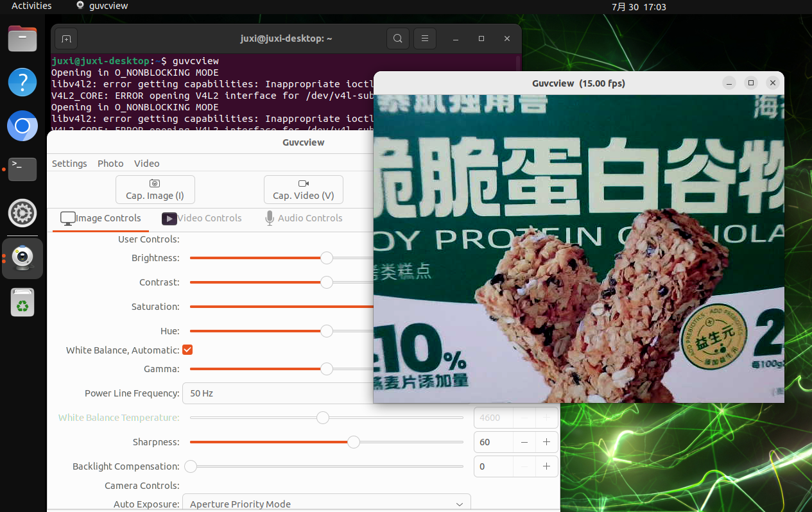
Task: Open the Auto Exposure dropdown
Action: [327, 503]
